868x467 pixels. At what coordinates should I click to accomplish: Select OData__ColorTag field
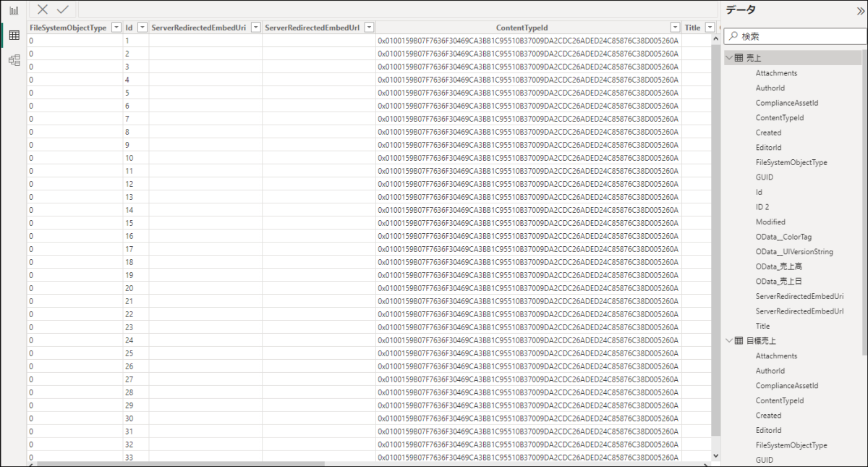coord(783,237)
